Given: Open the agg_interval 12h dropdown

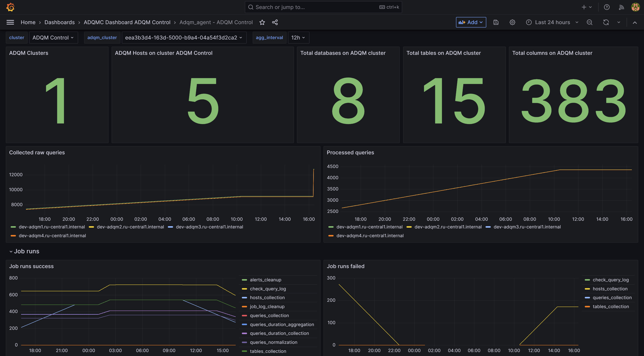Looking at the screenshot, I should coord(298,38).
